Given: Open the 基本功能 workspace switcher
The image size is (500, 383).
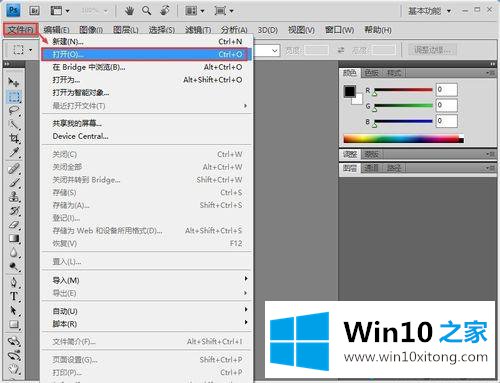Looking at the screenshot, I should tap(429, 11).
